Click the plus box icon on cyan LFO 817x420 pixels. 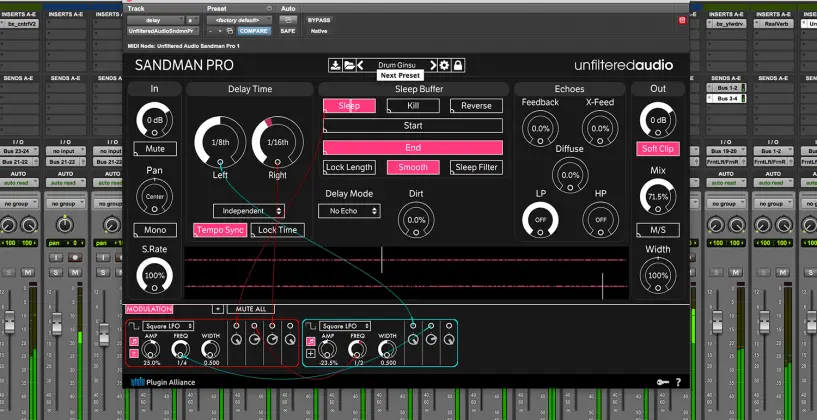coord(311,353)
